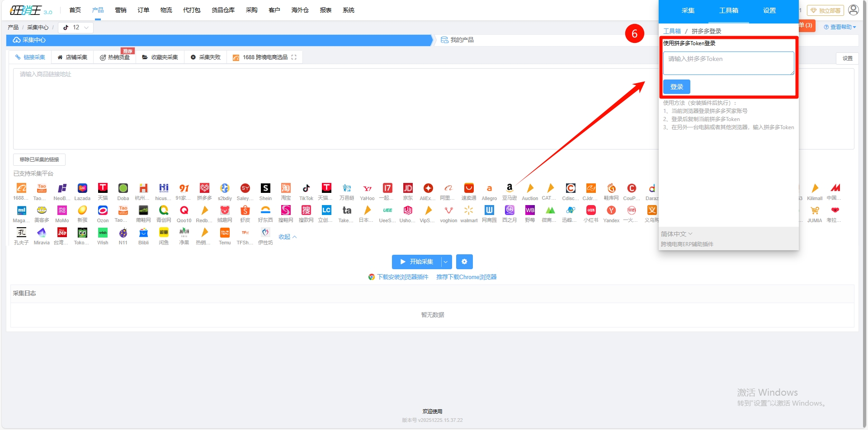Image resolution: width=868 pixels, height=430 pixels.
Task: Collapse the platform list with 收起
Action: (287, 237)
